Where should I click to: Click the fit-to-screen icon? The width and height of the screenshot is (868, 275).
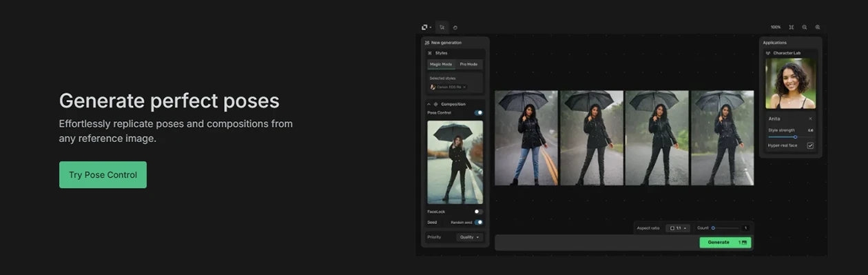tap(792, 28)
